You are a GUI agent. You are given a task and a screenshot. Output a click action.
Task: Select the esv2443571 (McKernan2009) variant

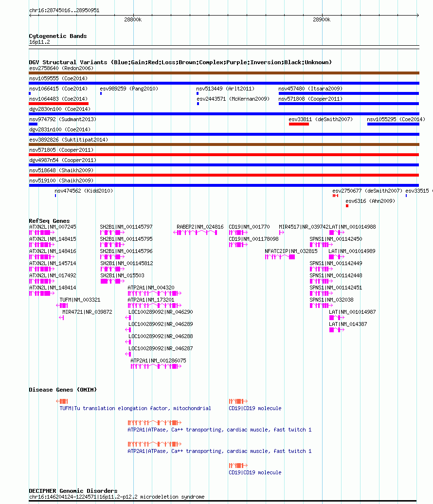[x=198, y=104]
